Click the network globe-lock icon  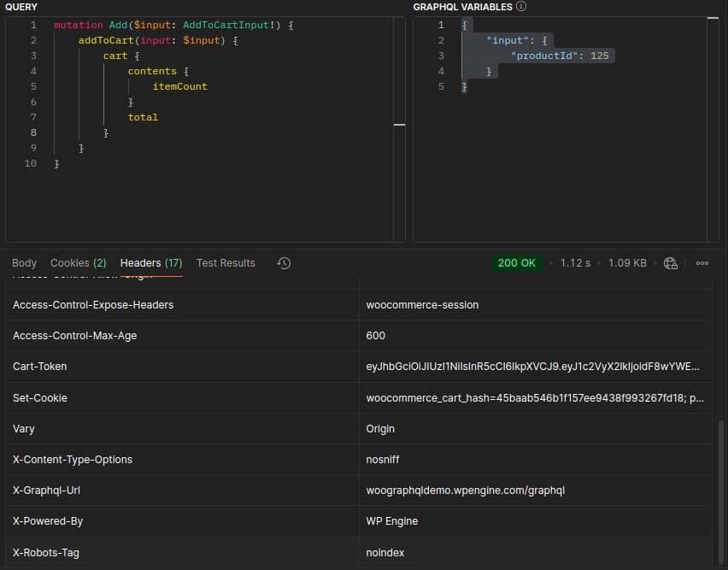[671, 263]
